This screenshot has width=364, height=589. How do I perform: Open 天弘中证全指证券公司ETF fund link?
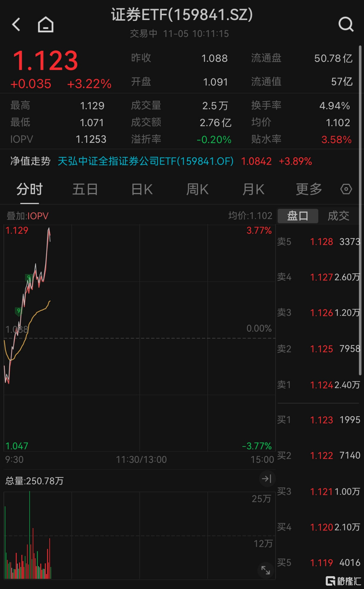coord(146,161)
